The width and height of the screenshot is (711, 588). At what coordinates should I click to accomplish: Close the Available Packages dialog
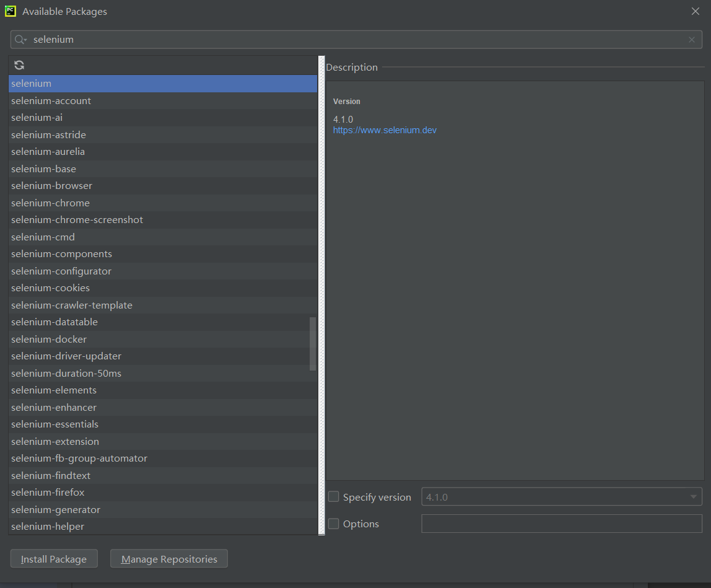coord(695,11)
